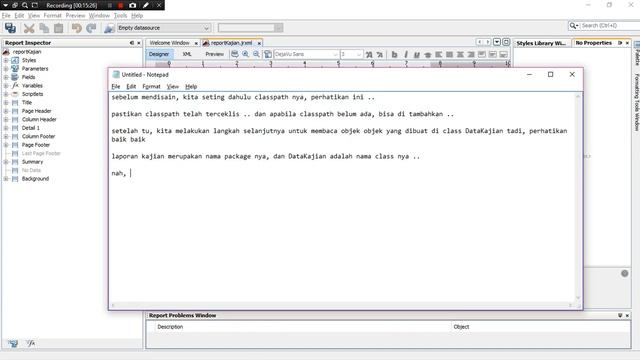Close the reportKajian.jrxml tab
The image size is (640, 360).
pos(259,43)
